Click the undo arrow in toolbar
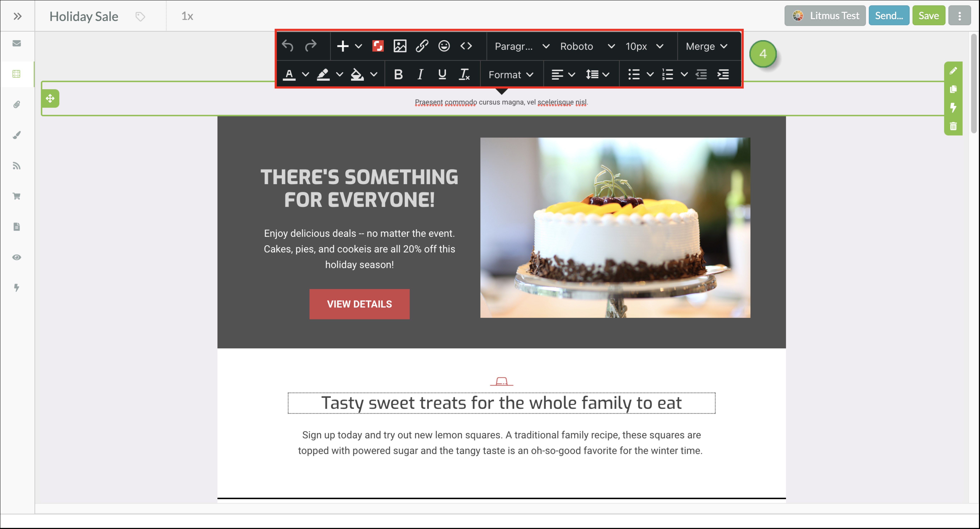Viewport: 980px width, 529px height. [x=288, y=46]
